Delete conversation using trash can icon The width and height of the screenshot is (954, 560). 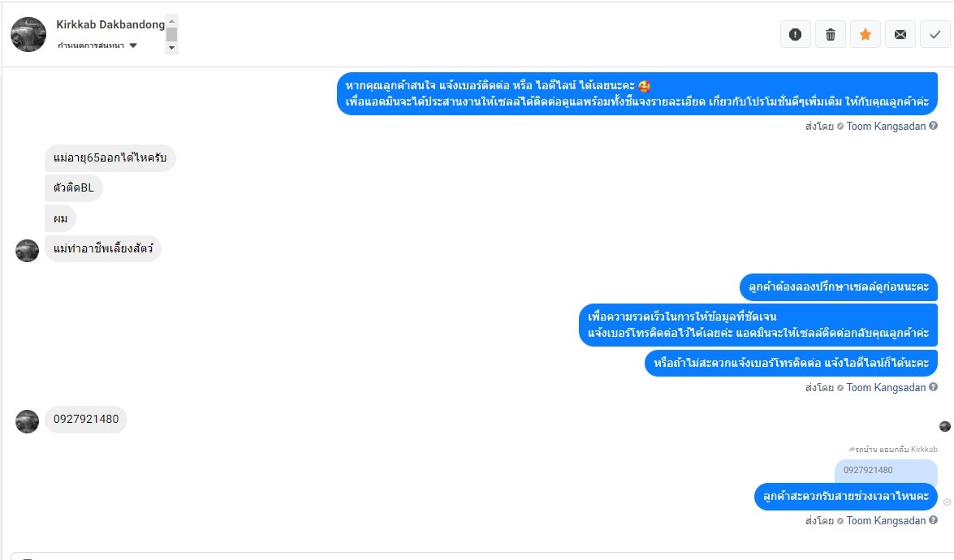tap(831, 35)
